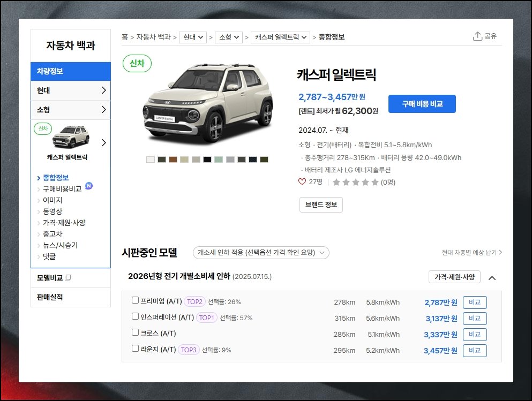
Task: Click the 가격·제원·사양 button near section header
Action: tap(454, 277)
